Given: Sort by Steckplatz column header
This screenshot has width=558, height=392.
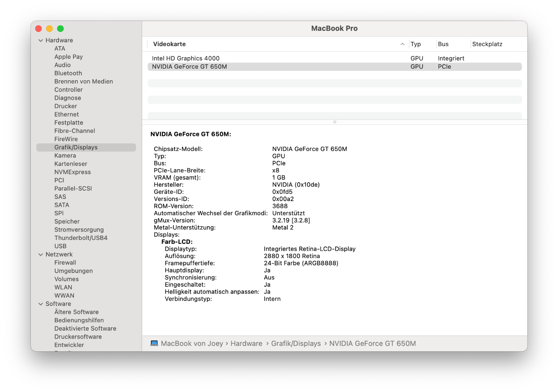Looking at the screenshot, I should coord(487,44).
